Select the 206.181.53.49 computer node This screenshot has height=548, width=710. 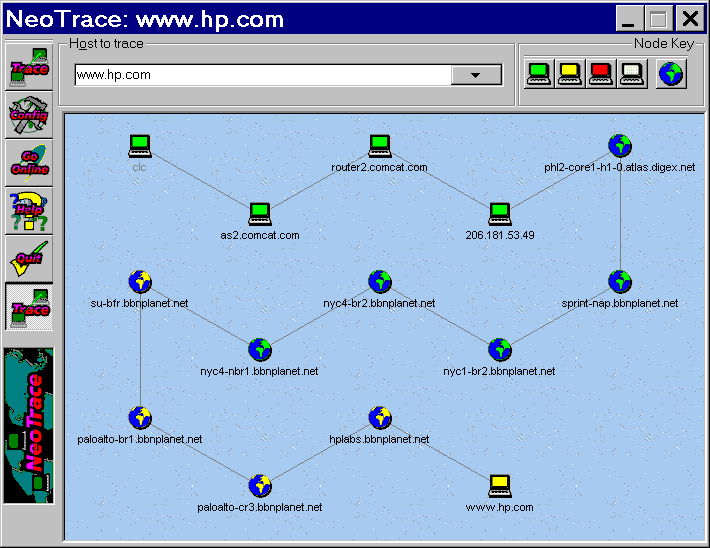[x=500, y=214]
